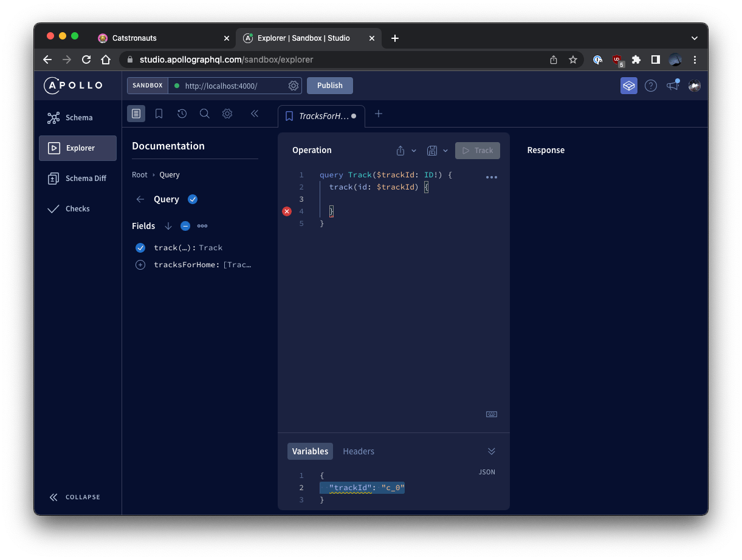Open the operation history icon

point(182,114)
